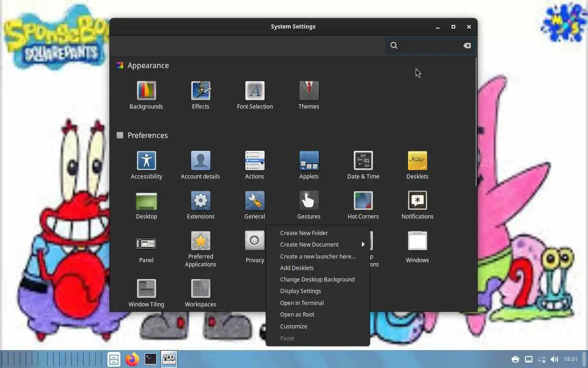The width and height of the screenshot is (588, 368).
Task: Choose Customize from the context menu
Action: tap(318, 326)
